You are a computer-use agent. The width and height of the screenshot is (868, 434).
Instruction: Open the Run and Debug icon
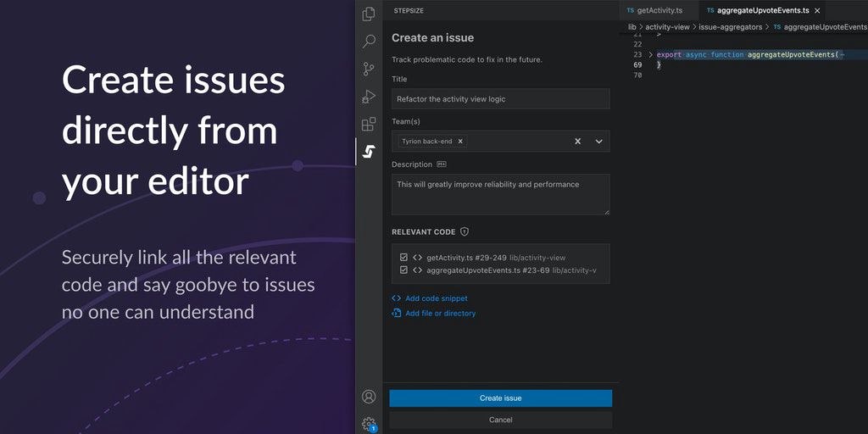tap(369, 97)
